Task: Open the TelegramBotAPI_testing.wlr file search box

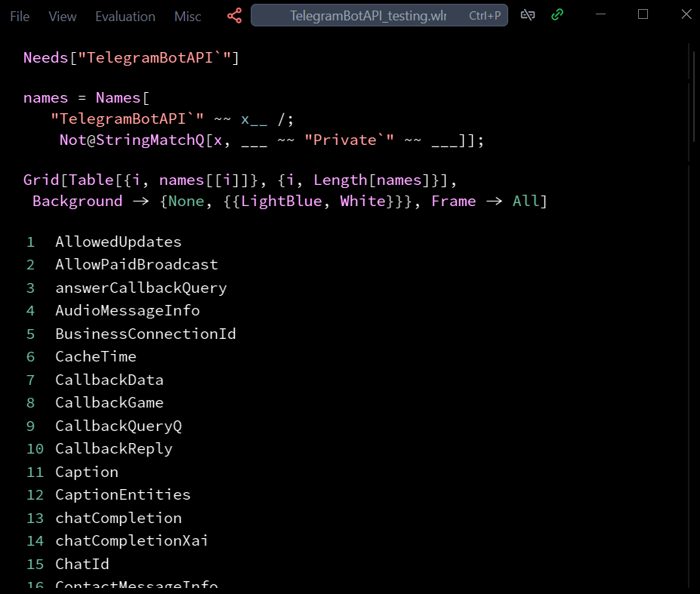Action: tap(379, 15)
